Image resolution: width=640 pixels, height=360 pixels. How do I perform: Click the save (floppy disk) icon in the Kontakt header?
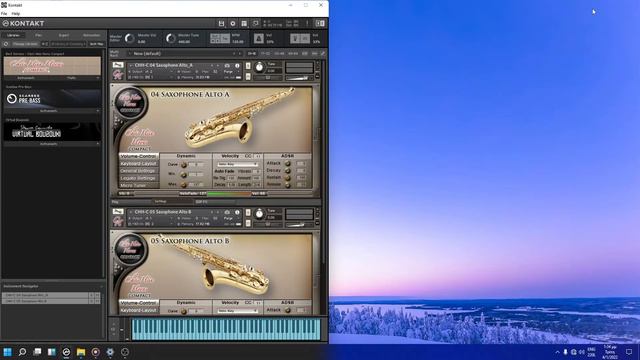(221, 24)
